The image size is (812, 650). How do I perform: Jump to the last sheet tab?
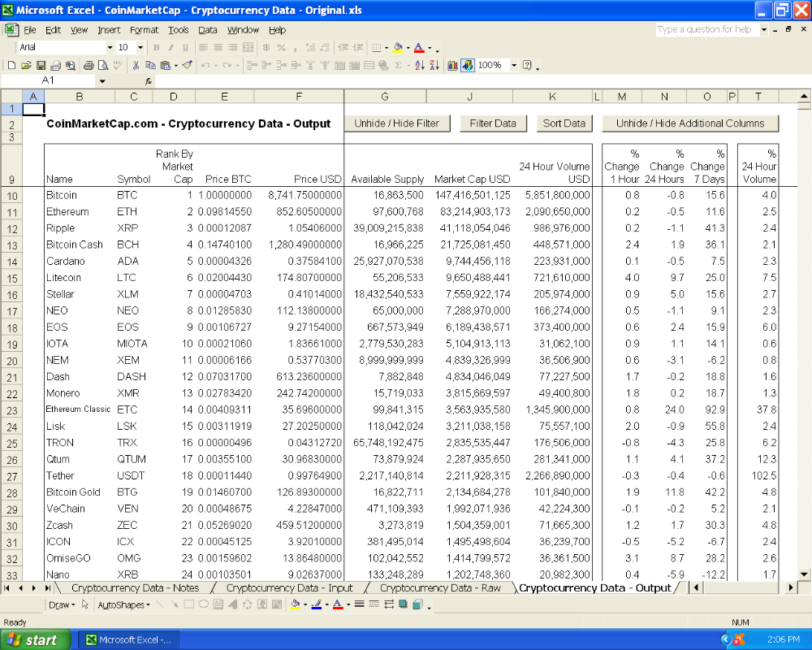[x=47, y=587]
